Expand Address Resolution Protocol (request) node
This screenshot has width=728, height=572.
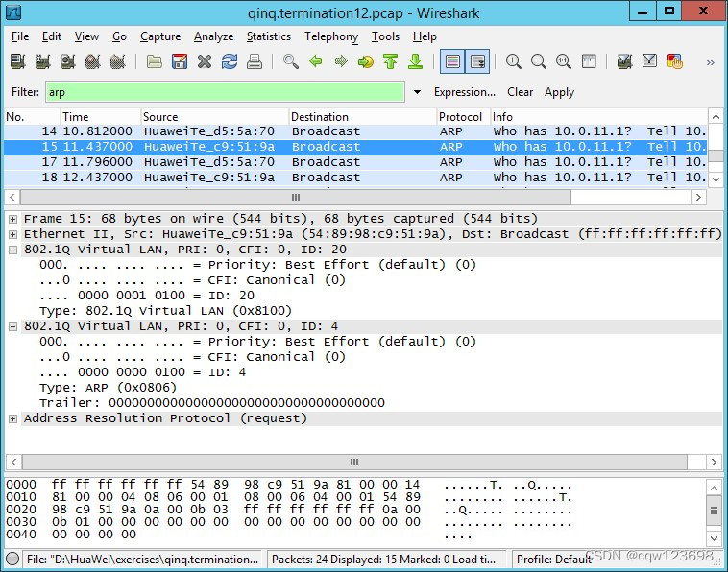tap(13, 418)
